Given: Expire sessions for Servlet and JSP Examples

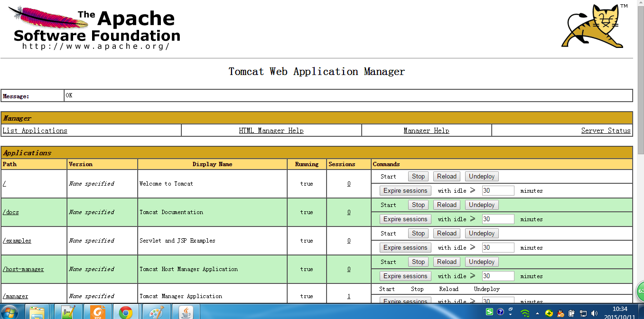Looking at the screenshot, I should point(405,247).
